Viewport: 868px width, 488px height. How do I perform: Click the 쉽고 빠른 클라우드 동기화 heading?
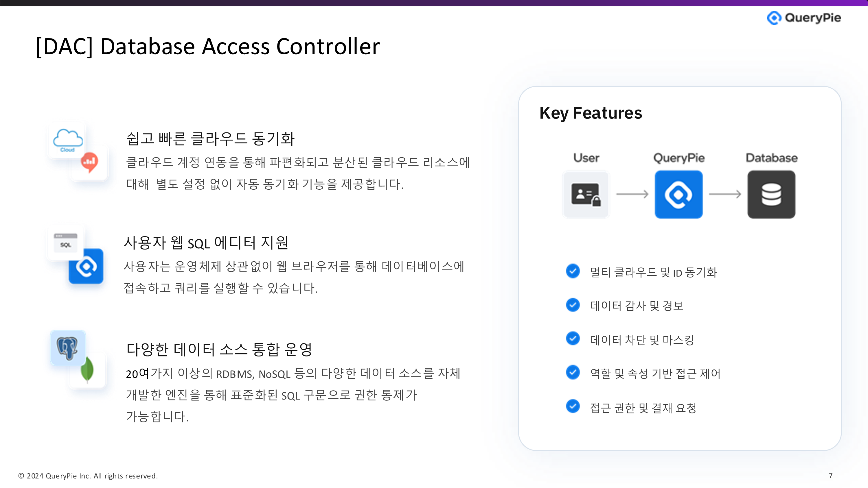point(210,138)
